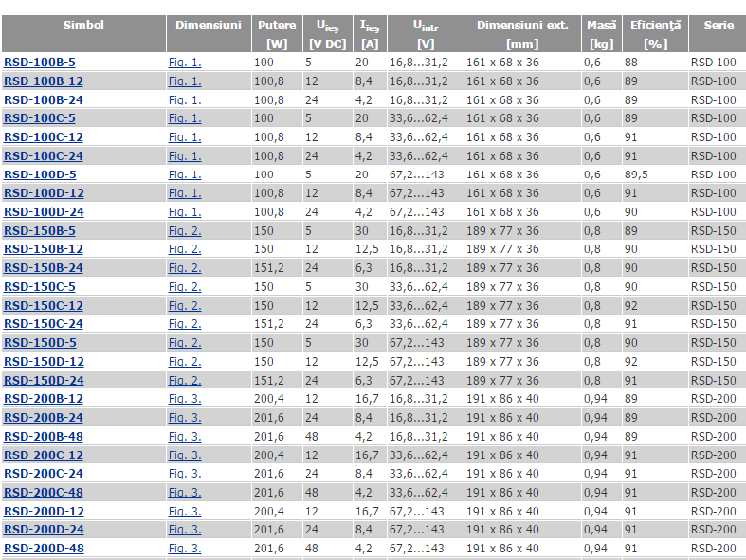Select the 67,2...143 voltage for RSD-200D-24
746x560 pixels.
pyautogui.click(x=417, y=530)
